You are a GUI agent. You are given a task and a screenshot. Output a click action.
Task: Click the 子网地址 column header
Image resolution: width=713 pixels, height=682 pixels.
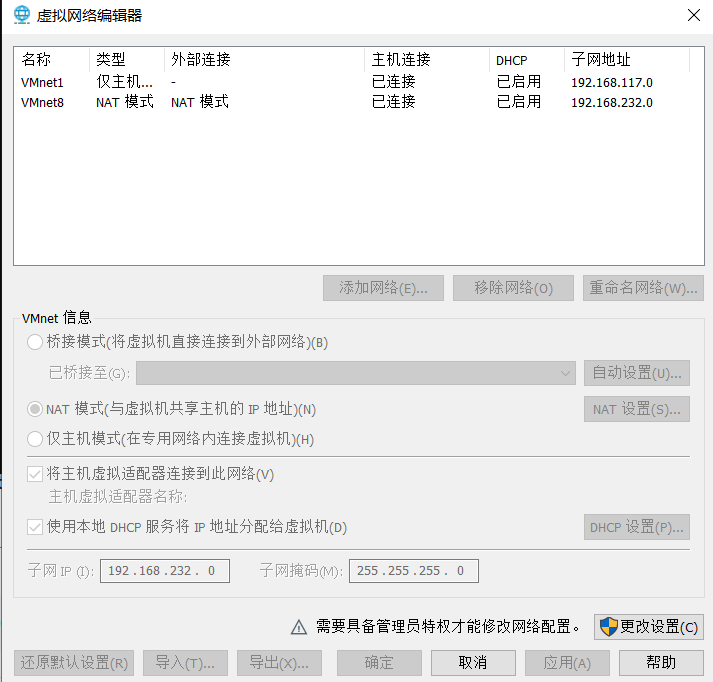[x=627, y=60]
